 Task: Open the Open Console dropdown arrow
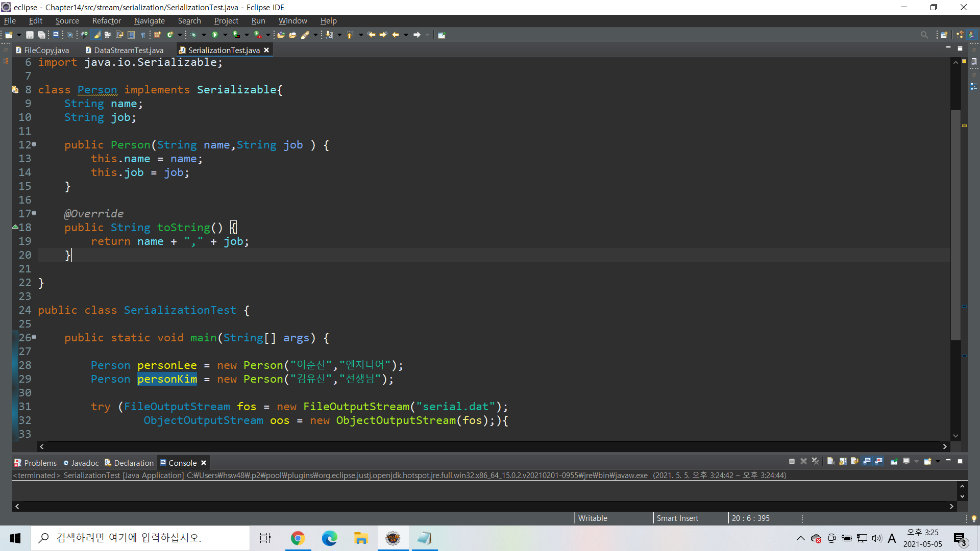938,461
